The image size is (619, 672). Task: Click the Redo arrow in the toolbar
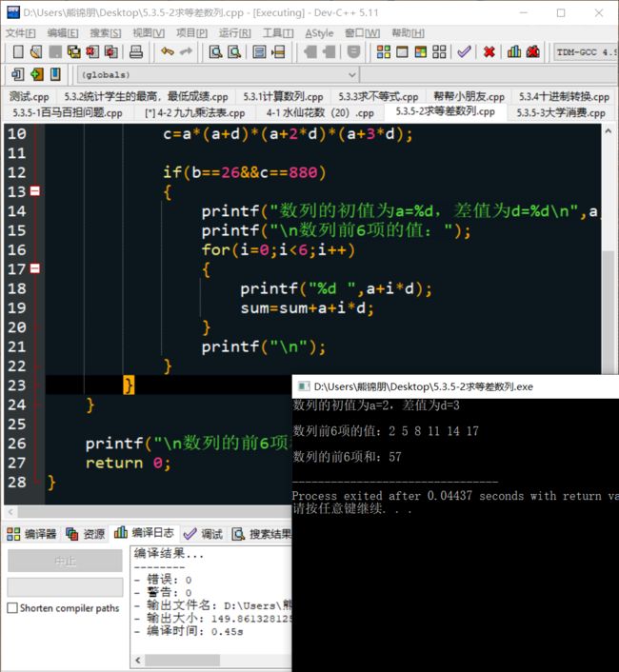tap(187, 52)
